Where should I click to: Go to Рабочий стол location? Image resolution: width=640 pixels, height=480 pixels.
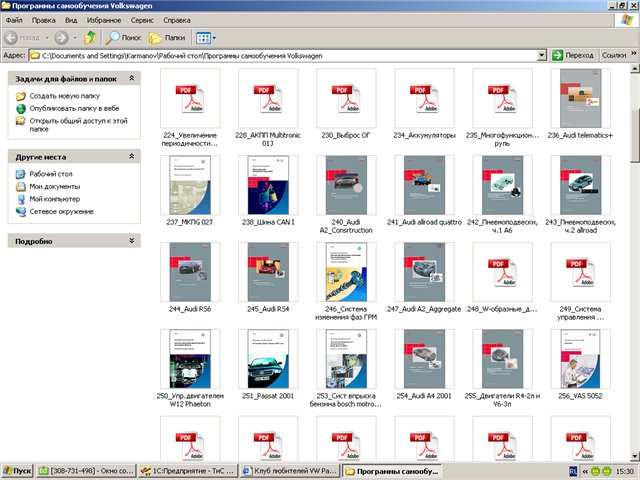(51, 174)
